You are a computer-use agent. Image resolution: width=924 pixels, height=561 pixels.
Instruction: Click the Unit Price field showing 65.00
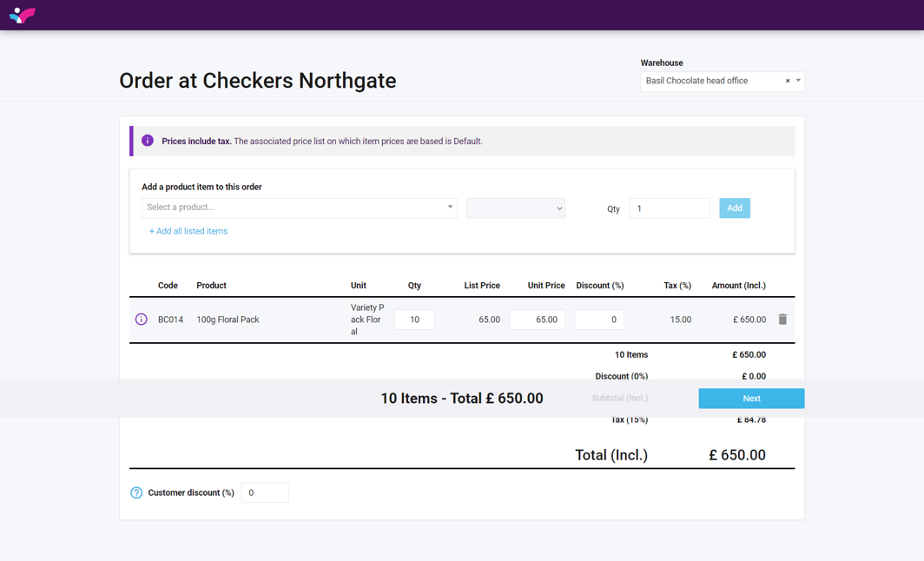538,320
